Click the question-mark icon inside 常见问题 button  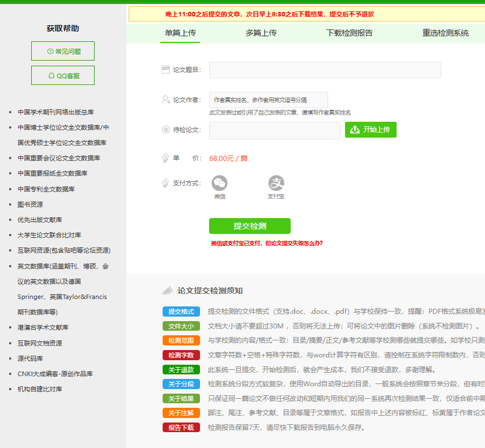(52, 50)
